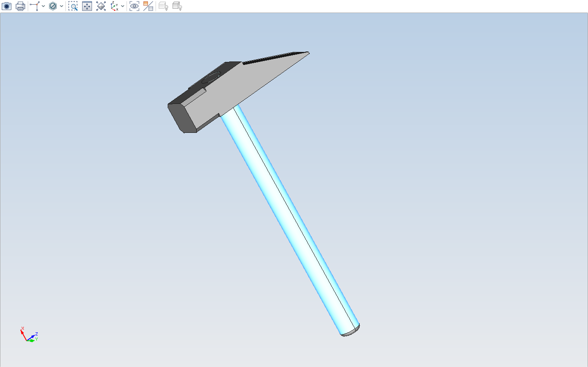The height and width of the screenshot is (367, 588).
Task: Select the hammer handle in the viewport
Action: click(x=290, y=221)
